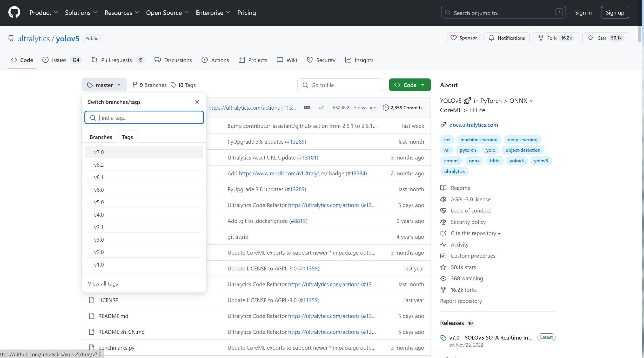Click the link icon beside docs.ultralytics.com
644x358 pixels.
443,125
